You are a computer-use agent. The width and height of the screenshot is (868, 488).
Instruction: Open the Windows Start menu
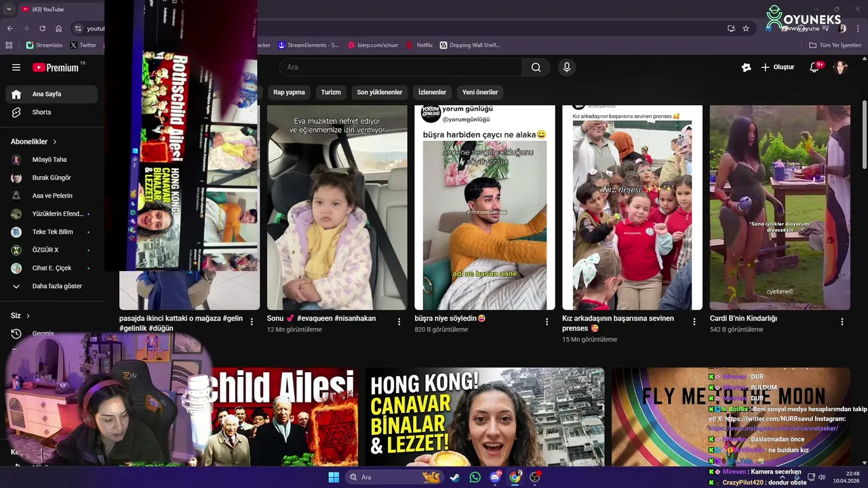[334, 477]
